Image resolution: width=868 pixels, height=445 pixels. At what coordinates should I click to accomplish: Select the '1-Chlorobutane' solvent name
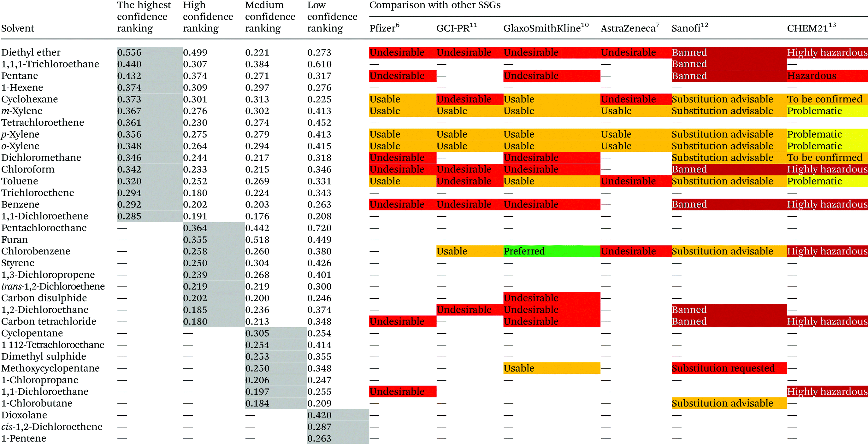[x=37, y=403]
